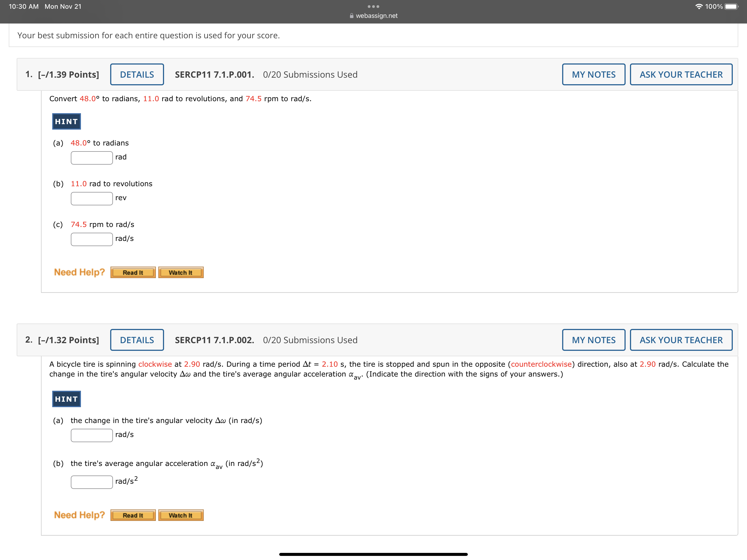Open HINT for question 1

pyautogui.click(x=66, y=122)
